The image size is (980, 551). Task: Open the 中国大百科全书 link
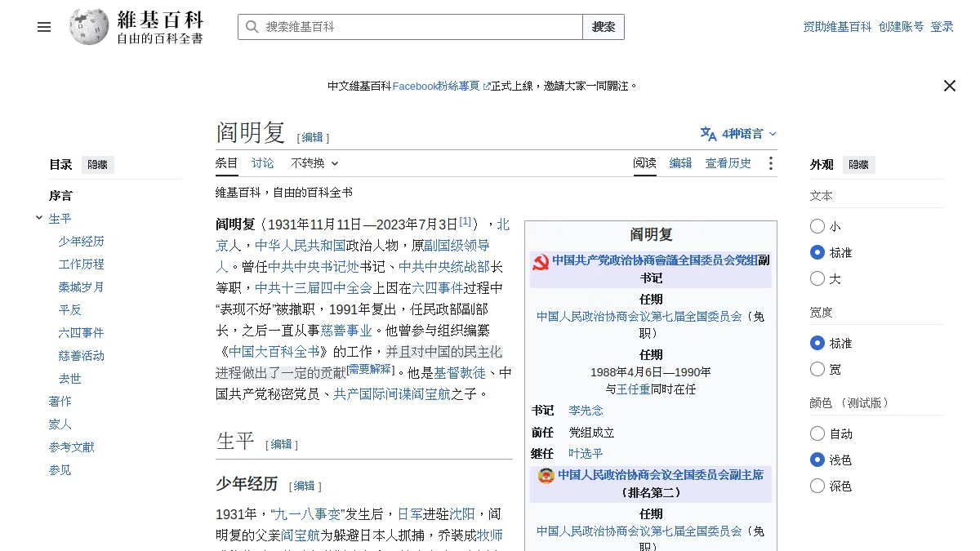[x=274, y=352]
